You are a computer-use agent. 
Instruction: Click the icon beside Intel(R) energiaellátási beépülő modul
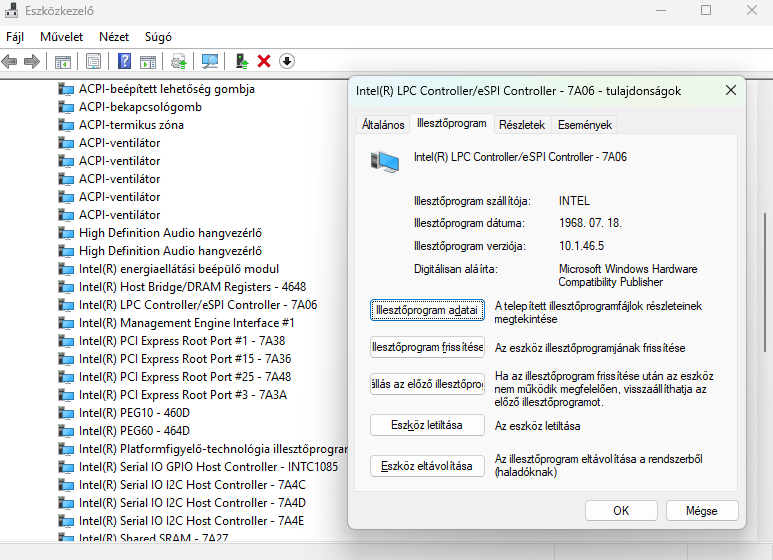click(x=66, y=269)
